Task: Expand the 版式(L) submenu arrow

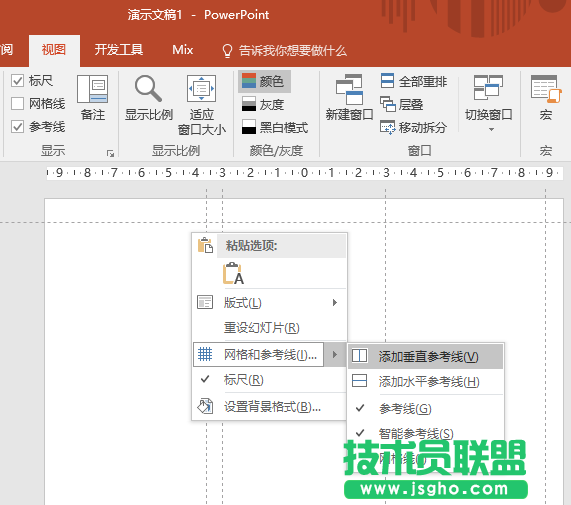Action: coord(335,303)
